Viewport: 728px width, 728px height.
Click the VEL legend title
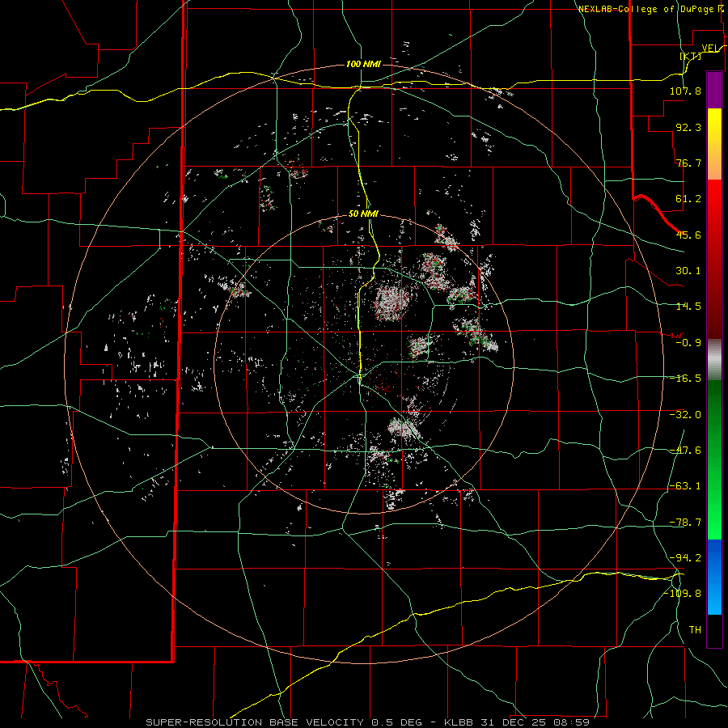712,48
